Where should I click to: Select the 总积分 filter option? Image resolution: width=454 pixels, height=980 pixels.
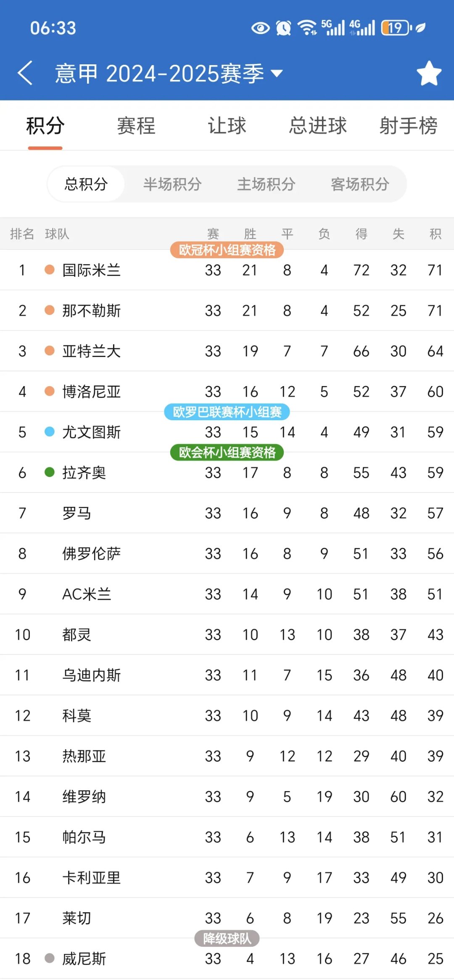pyautogui.click(x=86, y=184)
